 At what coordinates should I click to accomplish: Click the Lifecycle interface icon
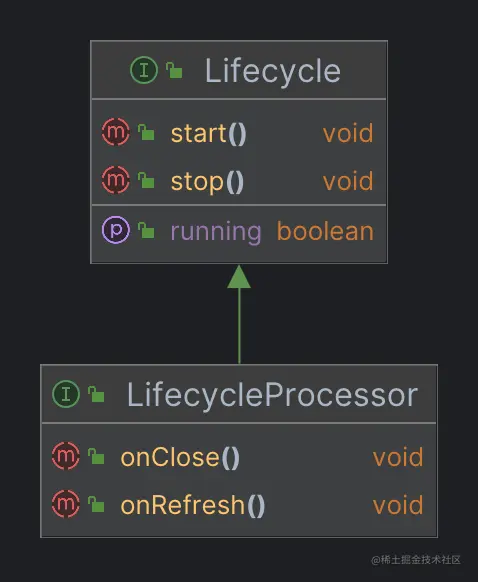coord(144,70)
